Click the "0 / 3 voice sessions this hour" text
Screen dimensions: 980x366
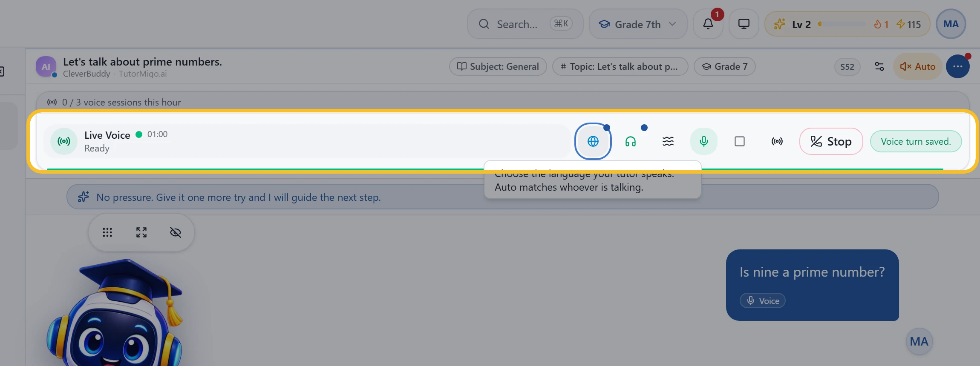[121, 102]
